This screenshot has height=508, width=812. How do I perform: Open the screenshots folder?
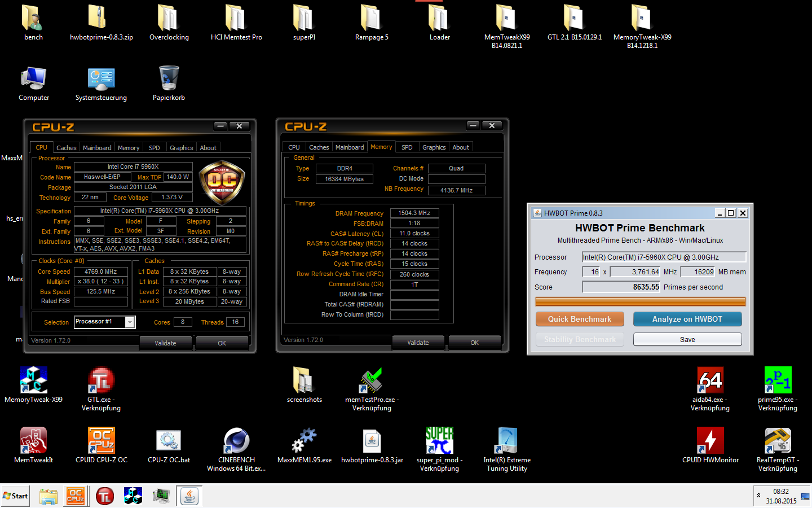[304, 385]
